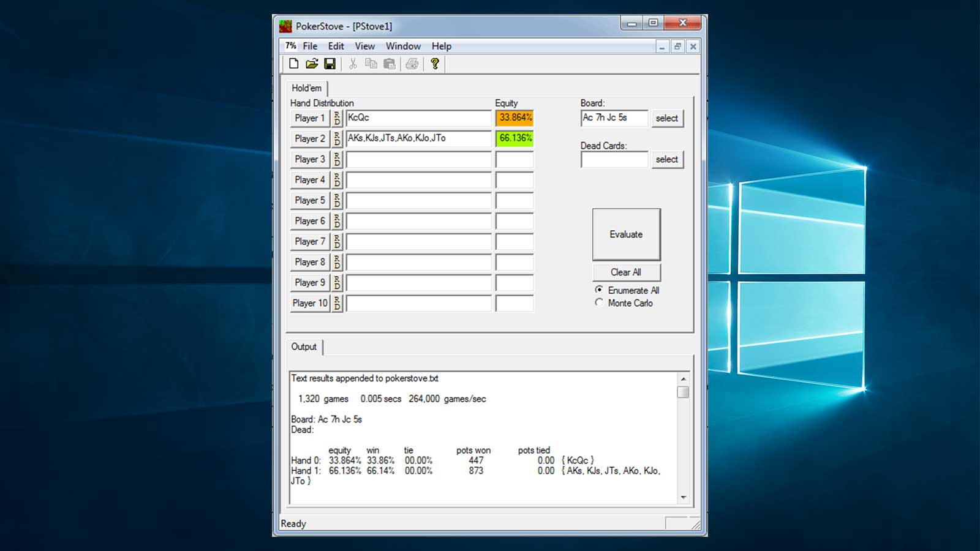Click the RD button beside Player 3
Image resolution: width=980 pixels, height=551 pixels.
click(337, 159)
